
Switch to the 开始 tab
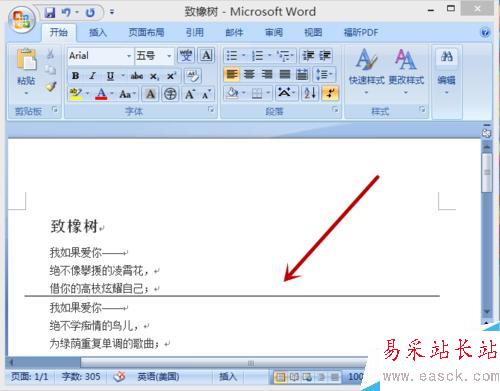coord(58,33)
